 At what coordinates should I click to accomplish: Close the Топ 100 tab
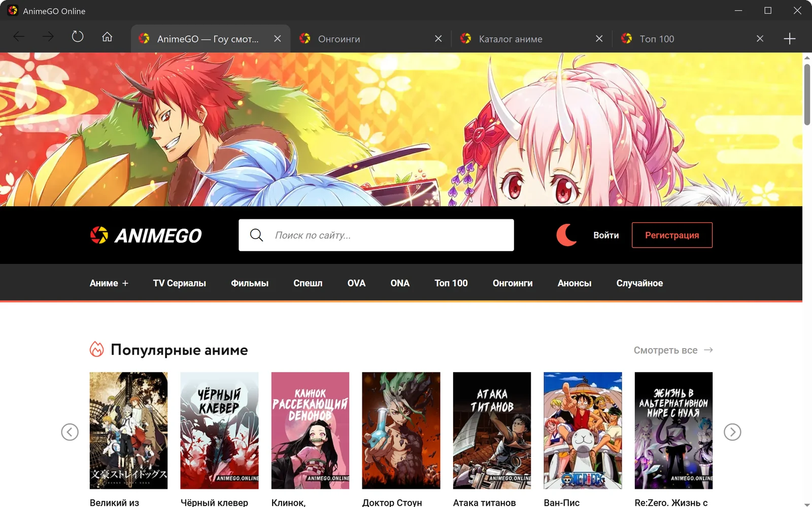coord(760,39)
